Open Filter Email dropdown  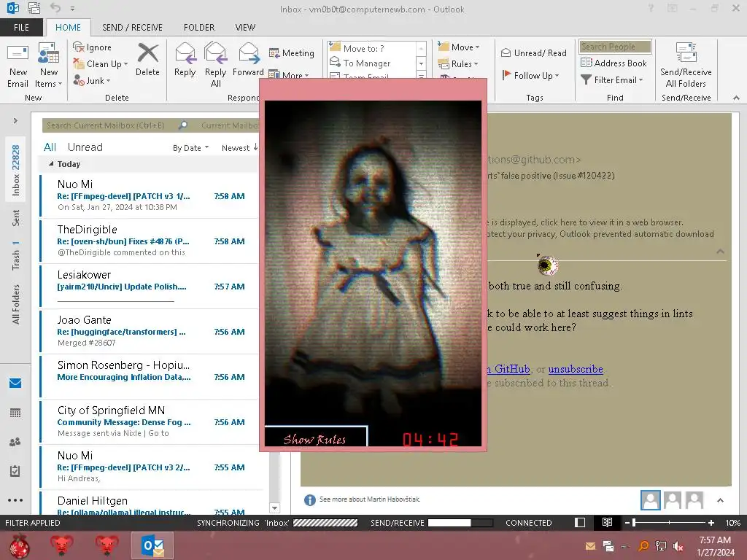[612, 80]
